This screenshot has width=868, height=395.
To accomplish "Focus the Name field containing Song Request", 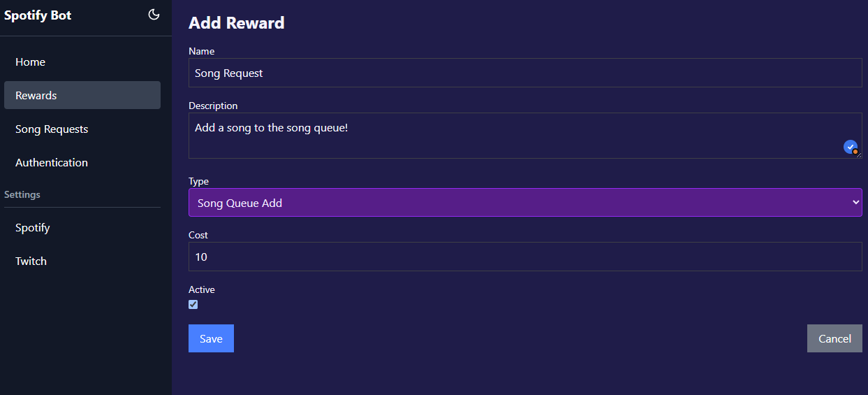I will pos(525,73).
